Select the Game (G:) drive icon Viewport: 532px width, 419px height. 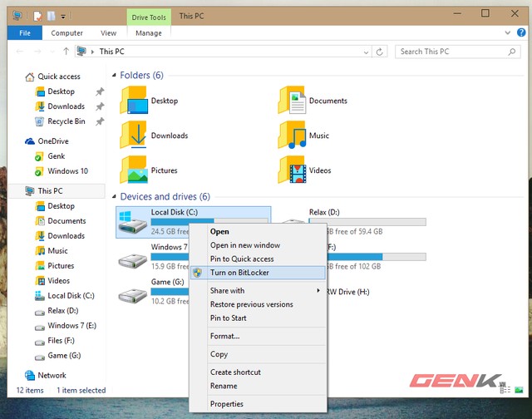pos(133,296)
